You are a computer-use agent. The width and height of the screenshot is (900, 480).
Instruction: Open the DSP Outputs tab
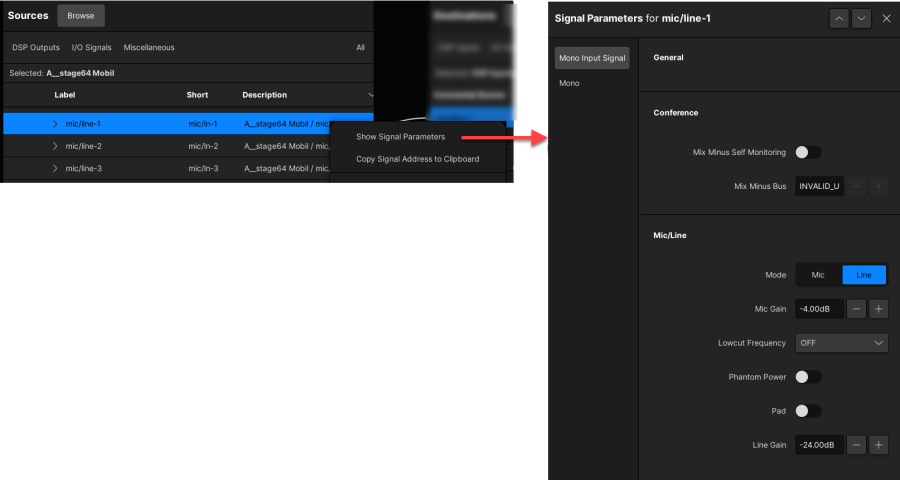pyautogui.click(x=36, y=47)
